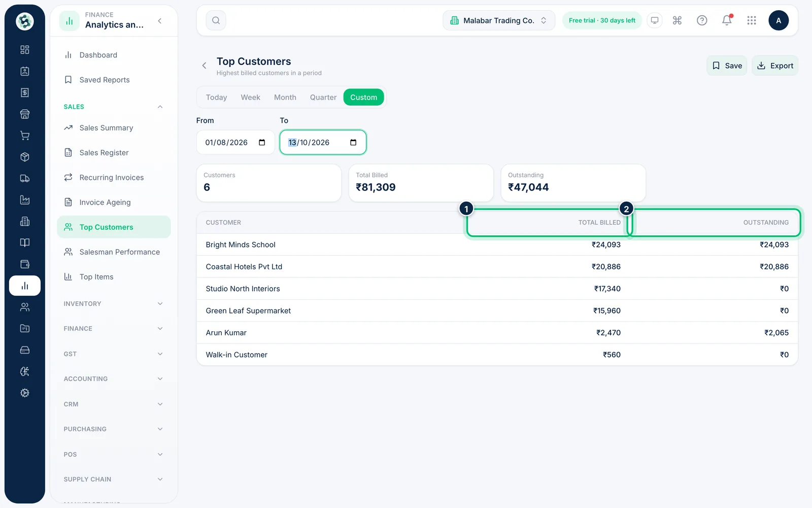Open the open-book module in the rail

[x=25, y=243]
